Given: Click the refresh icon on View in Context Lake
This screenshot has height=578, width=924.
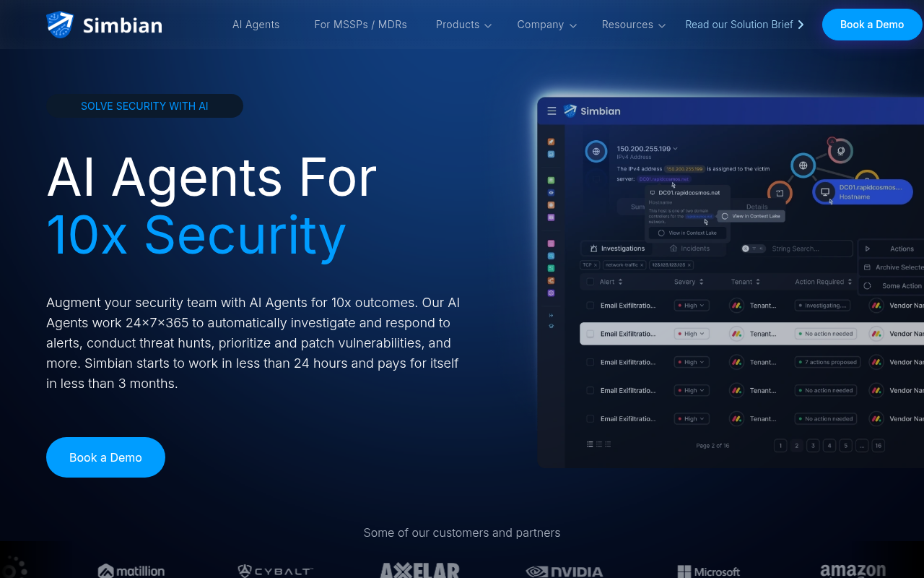Looking at the screenshot, I should [x=725, y=215].
